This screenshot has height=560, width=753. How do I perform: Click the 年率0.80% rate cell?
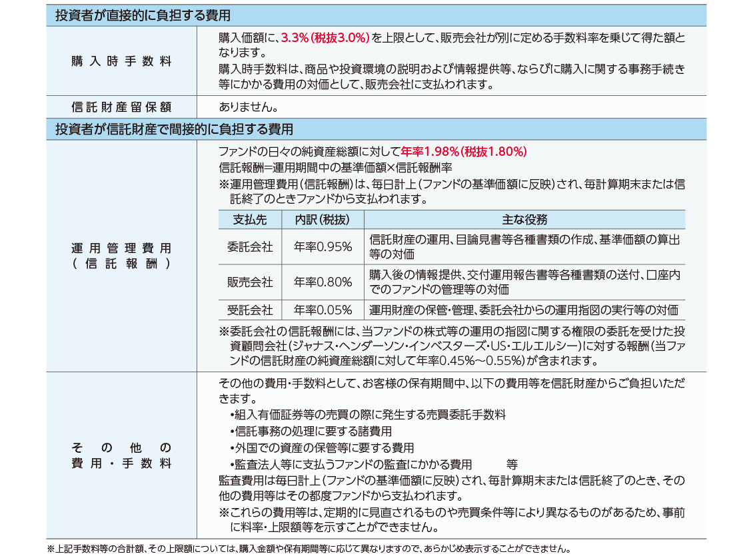323,282
